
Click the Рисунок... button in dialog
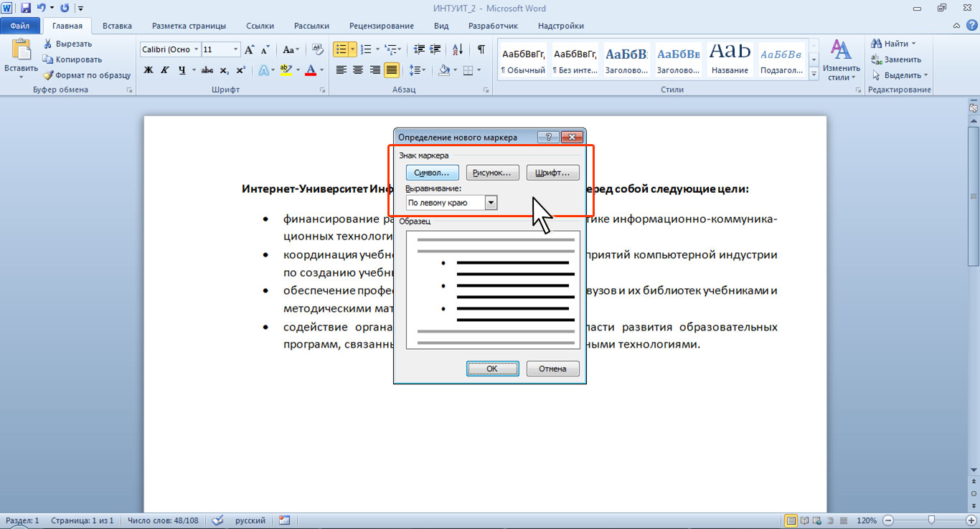[x=492, y=173]
